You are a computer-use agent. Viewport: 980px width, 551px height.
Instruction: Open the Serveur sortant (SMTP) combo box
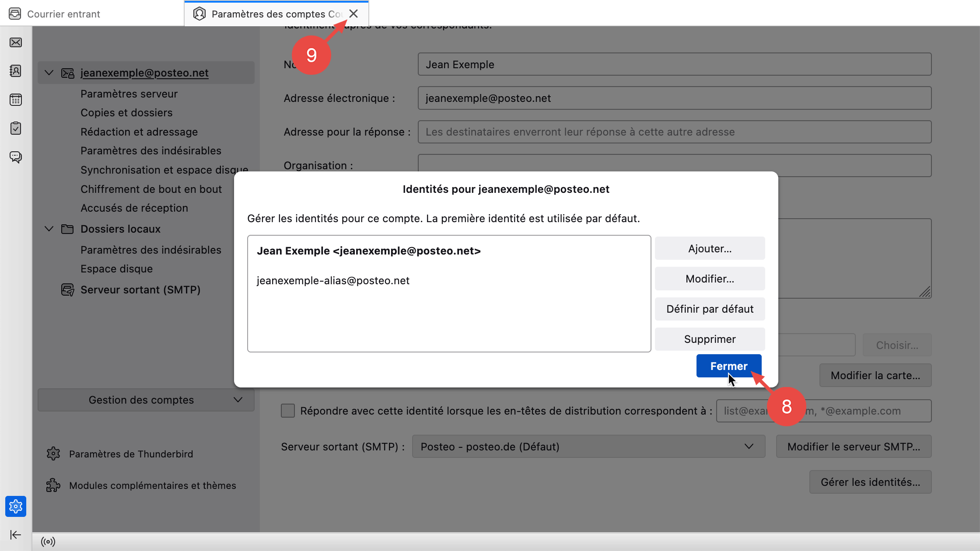pyautogui.click(x=588, y=446)
